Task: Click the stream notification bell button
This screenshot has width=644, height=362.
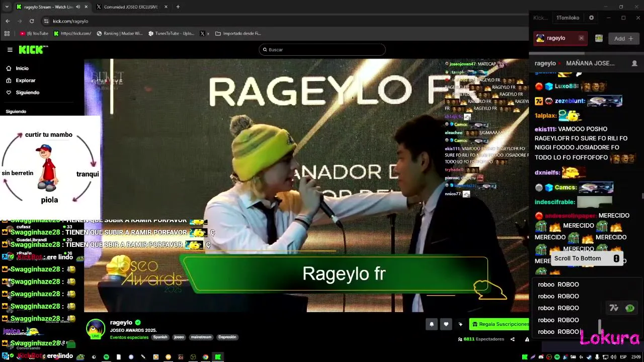Action: pyautogui.click(x=431, y=324)
